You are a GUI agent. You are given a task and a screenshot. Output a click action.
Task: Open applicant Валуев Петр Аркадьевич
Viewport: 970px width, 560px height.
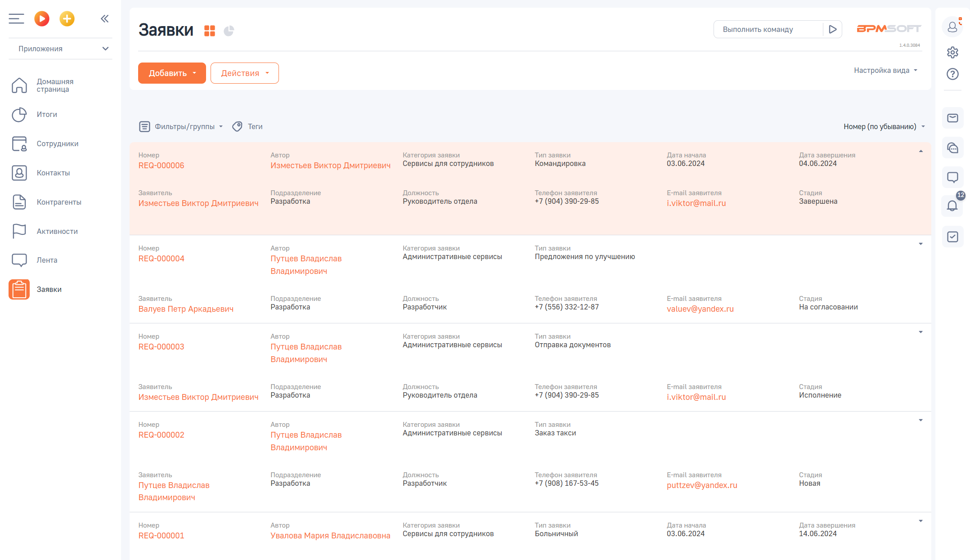coord(186,309)
